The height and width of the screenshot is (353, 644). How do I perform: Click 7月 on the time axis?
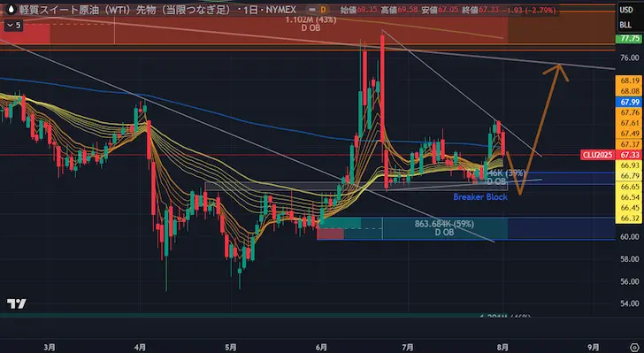click(x=409, y=348)
